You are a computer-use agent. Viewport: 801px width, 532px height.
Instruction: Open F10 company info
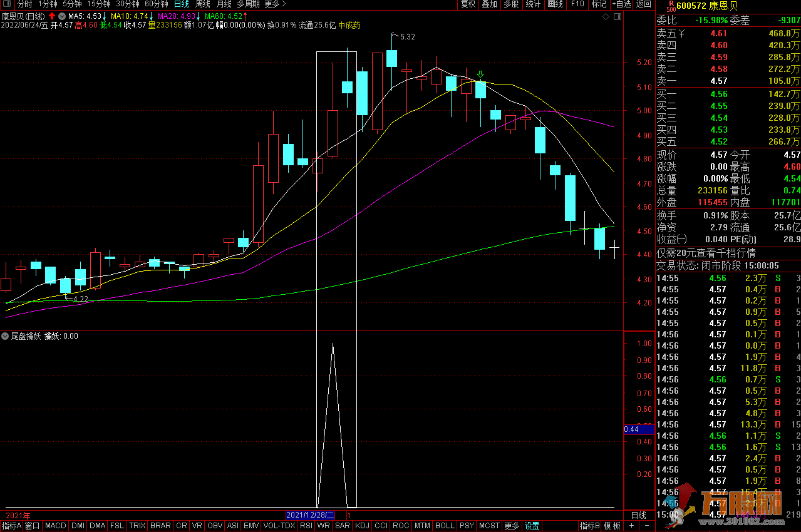tap(577, 4)
